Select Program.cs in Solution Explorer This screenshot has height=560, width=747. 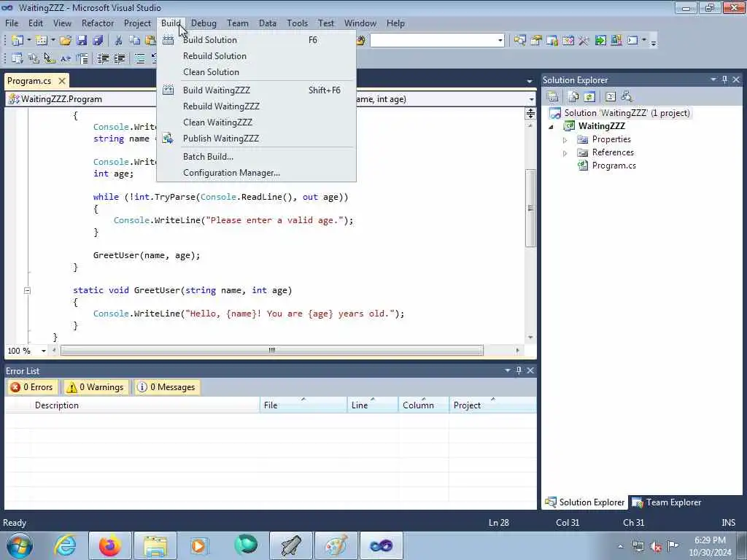(614, 166)
